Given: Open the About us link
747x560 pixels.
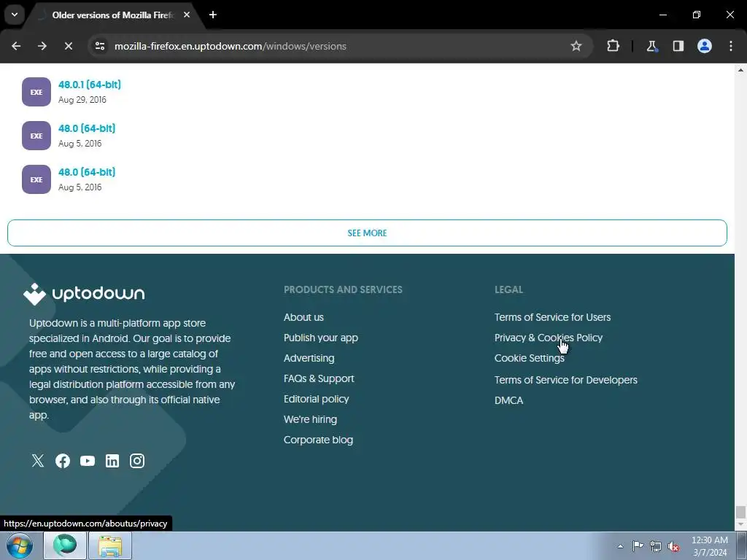Looking at the screenshot, I should point(303,317).
